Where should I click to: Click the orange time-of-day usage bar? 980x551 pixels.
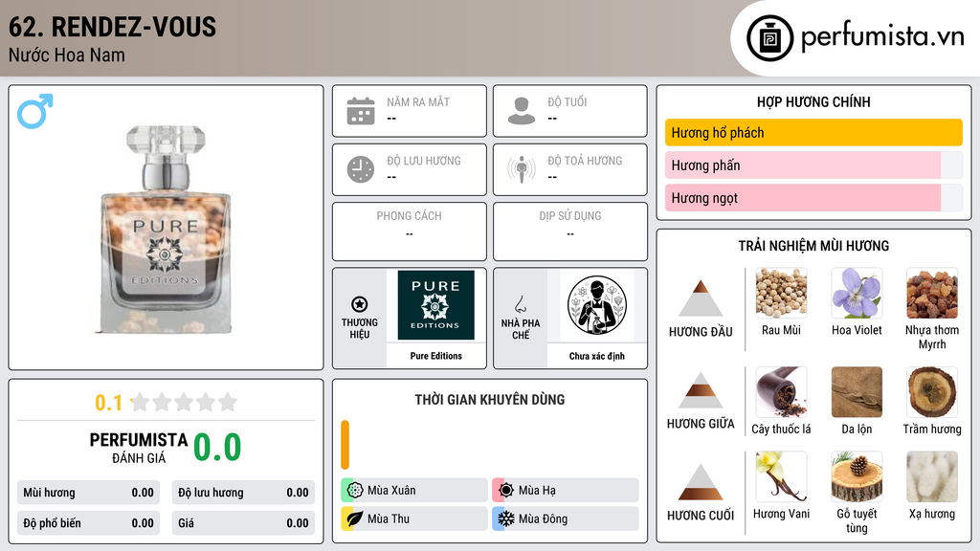pos(345,445)
